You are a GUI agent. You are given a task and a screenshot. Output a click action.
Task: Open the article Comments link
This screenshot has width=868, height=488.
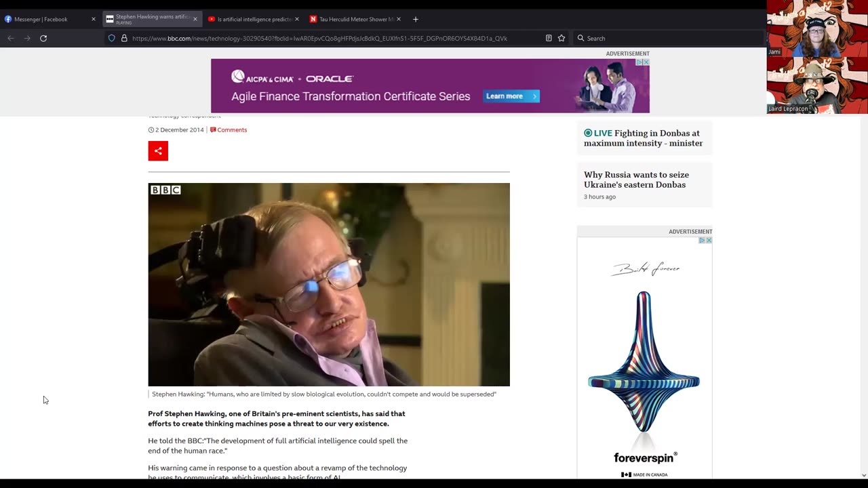point(229,130)
